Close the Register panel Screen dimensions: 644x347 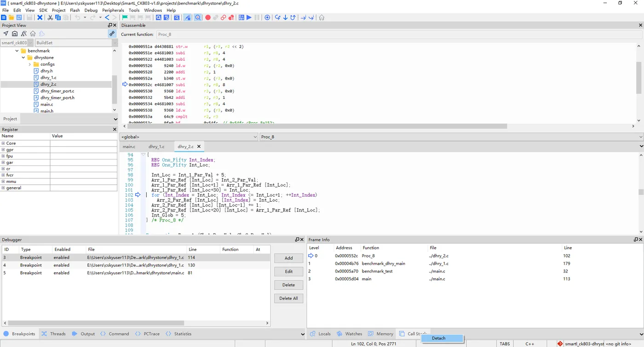(x=115, y=130)
